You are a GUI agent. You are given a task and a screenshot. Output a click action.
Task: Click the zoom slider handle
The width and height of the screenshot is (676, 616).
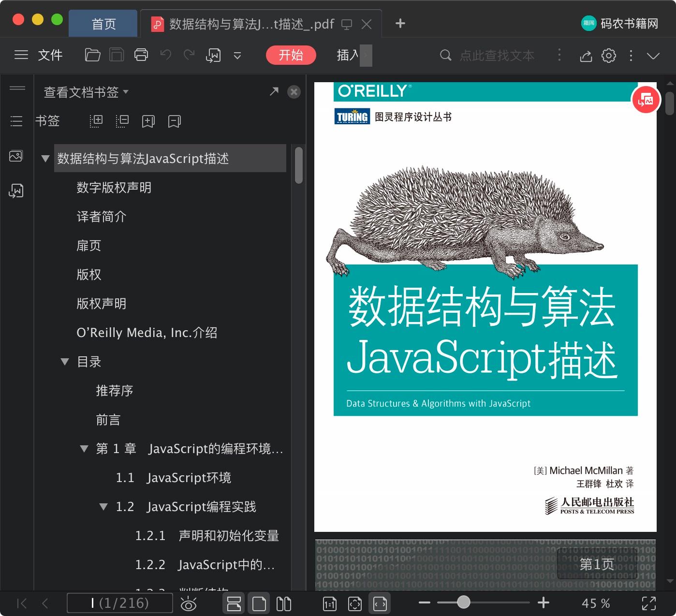pyautogui.click(x=464, y=602)
